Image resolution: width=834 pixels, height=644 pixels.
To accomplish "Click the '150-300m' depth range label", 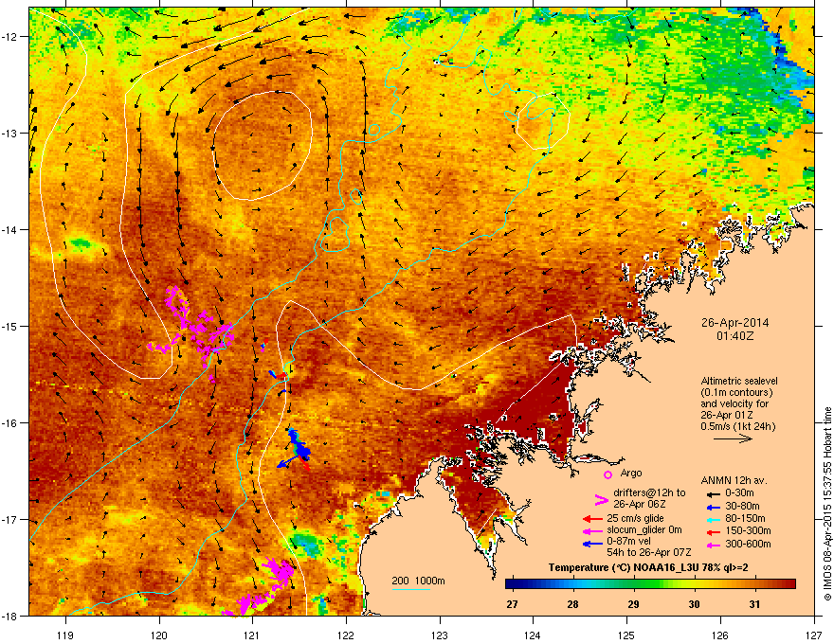I will (748, 530).
